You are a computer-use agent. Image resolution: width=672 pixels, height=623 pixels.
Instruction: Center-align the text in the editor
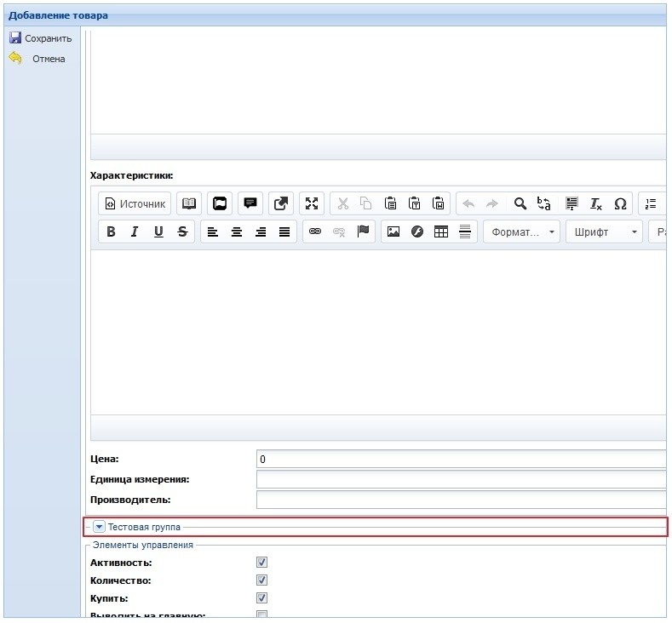click(237, 231)
